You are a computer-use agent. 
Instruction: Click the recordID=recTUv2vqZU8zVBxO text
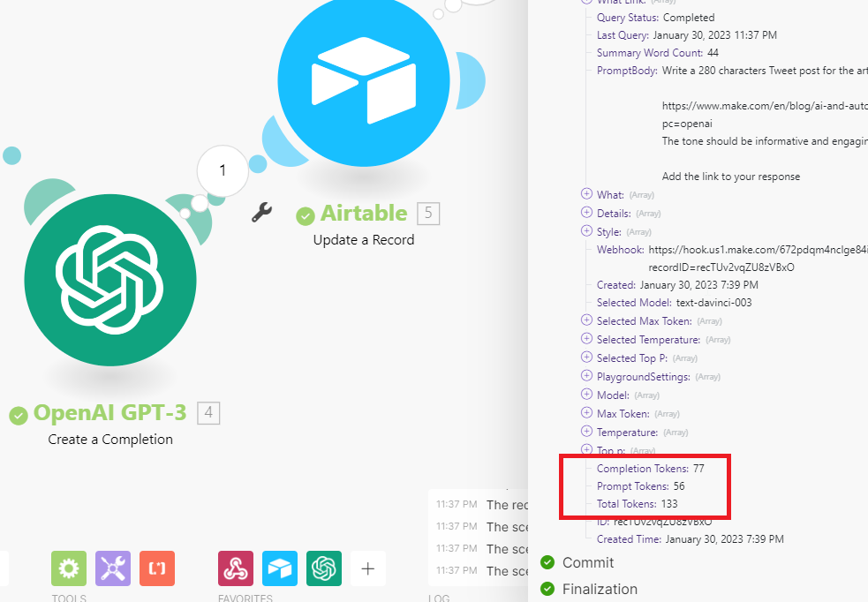(x=721, y=267)
